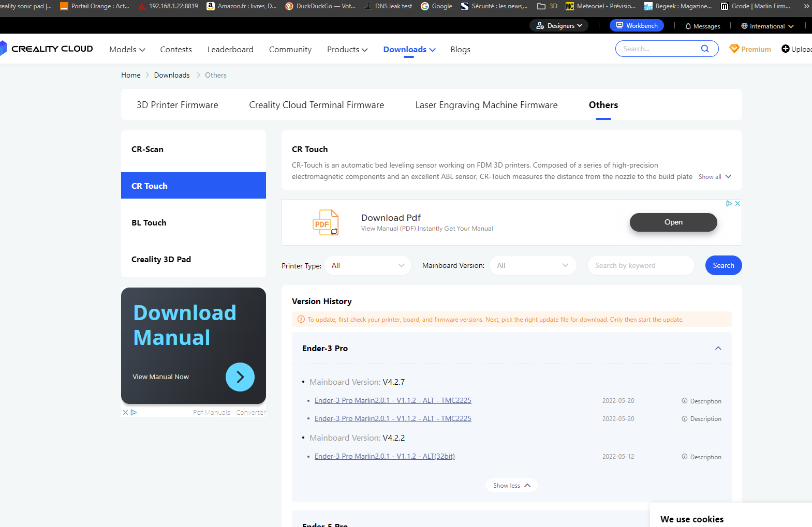
Task: Open the Gcode Marlin Firmware bookmark
Action: pos(756,6)
